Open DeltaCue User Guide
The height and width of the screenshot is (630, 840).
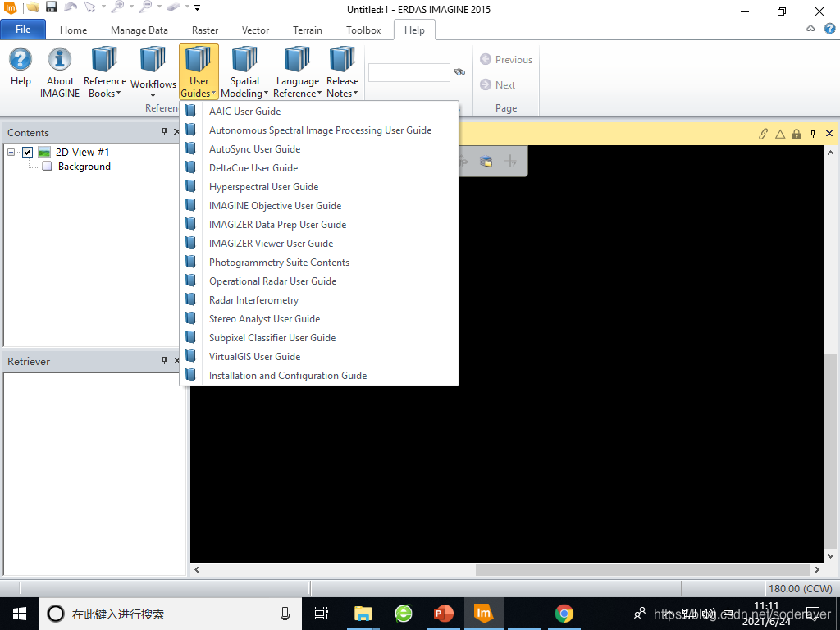click(x=319, y=167)
